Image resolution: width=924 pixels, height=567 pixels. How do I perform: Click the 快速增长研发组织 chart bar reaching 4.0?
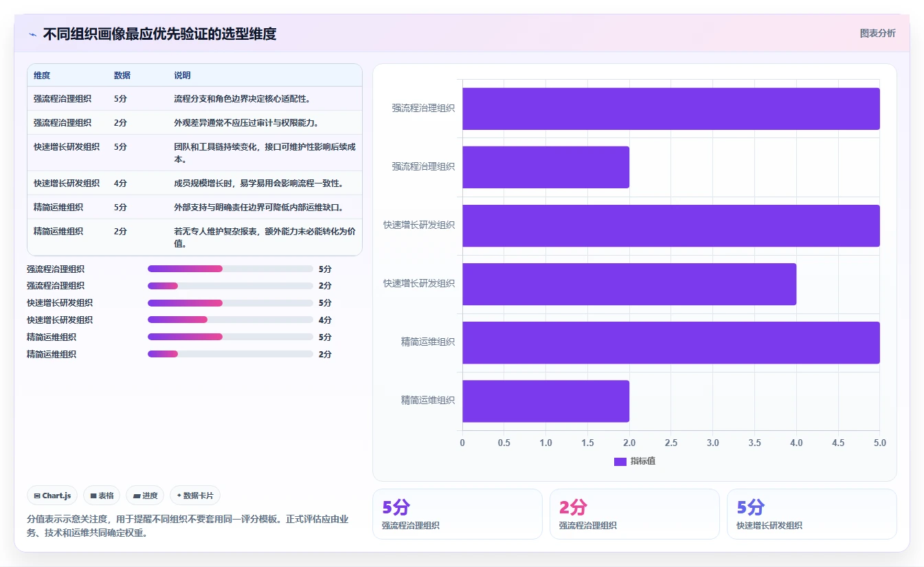629,284
